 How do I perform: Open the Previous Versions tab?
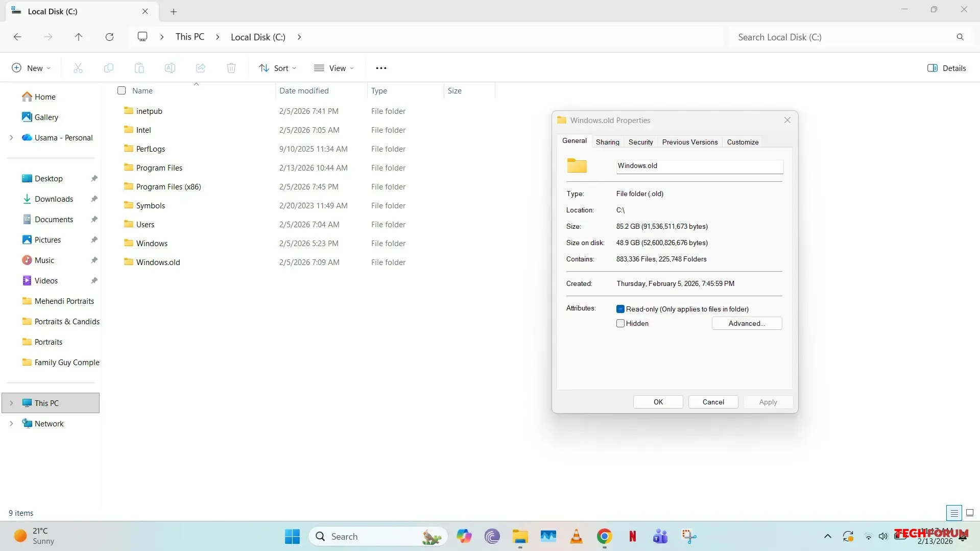(x=689, y=142)
